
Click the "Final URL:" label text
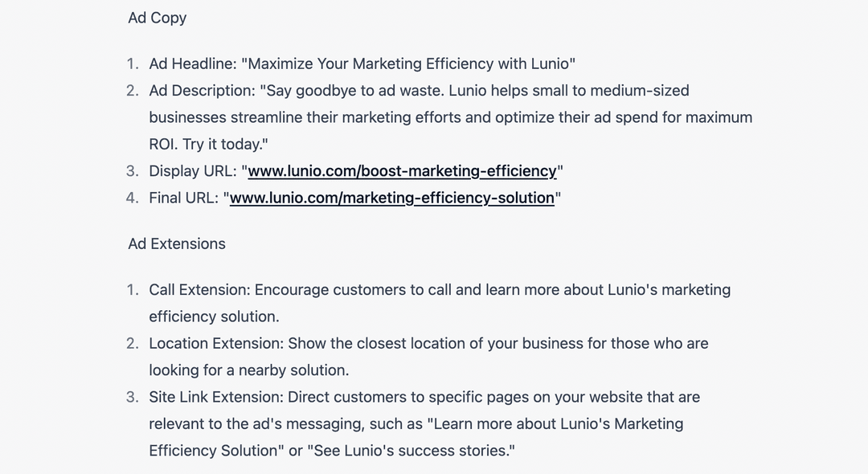(x=183, y=198)
